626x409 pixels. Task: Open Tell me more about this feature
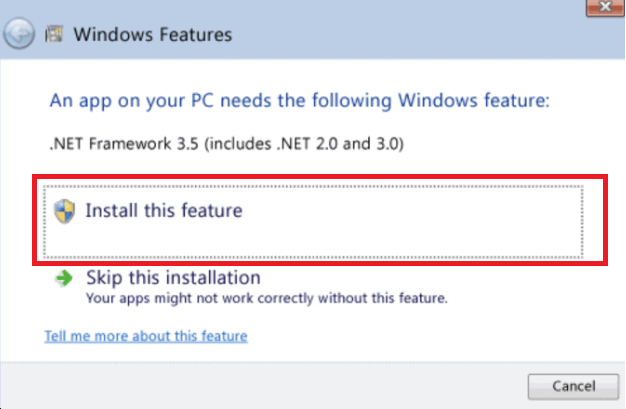(x=146, y=336)
